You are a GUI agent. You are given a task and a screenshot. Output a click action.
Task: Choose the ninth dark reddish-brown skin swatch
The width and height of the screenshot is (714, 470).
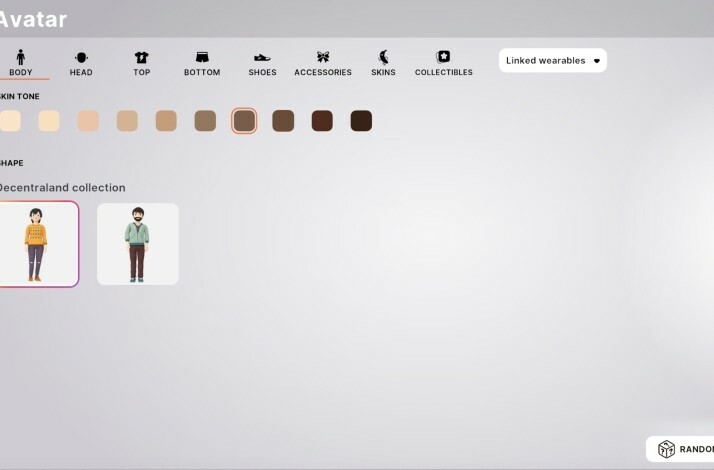tap(322, 121)
